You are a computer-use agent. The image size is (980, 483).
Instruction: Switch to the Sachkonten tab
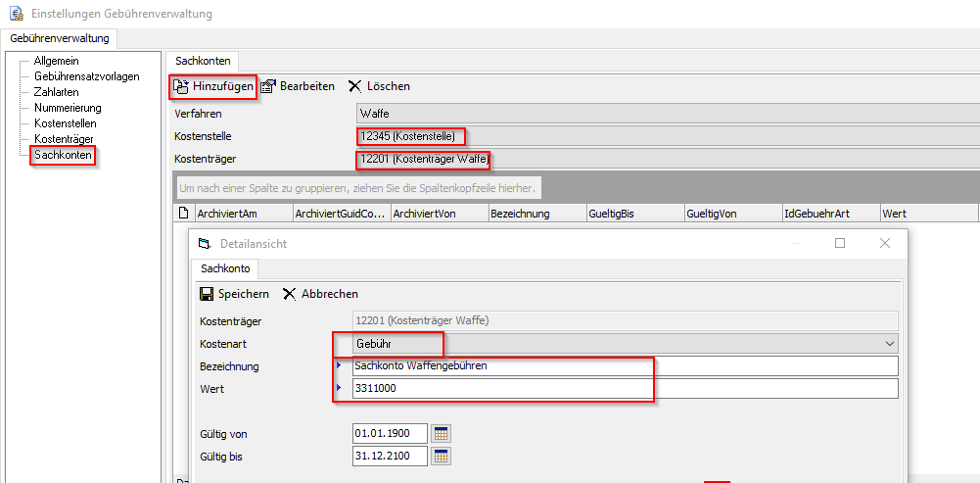click(201, 61)
